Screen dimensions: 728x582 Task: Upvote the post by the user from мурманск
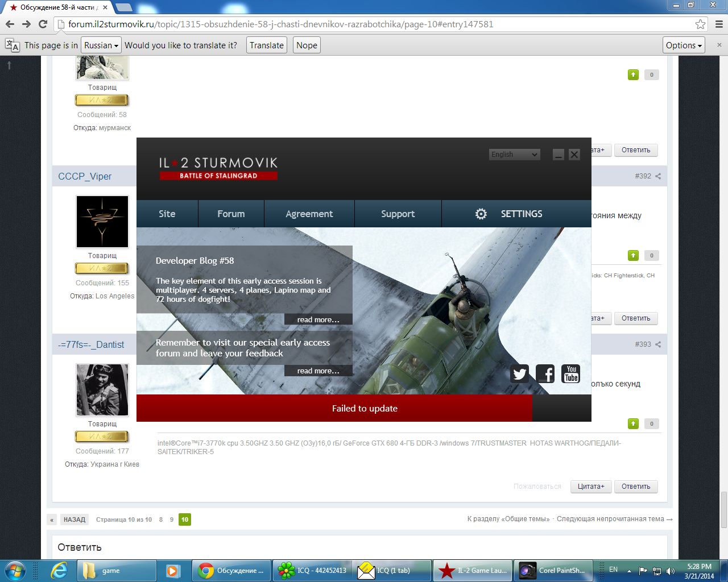coord(633,74)
